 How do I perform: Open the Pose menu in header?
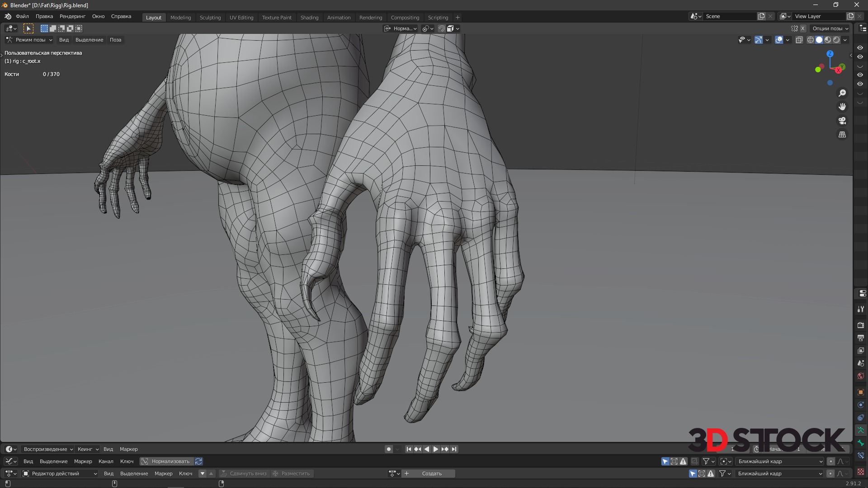[x=115, y=40]
